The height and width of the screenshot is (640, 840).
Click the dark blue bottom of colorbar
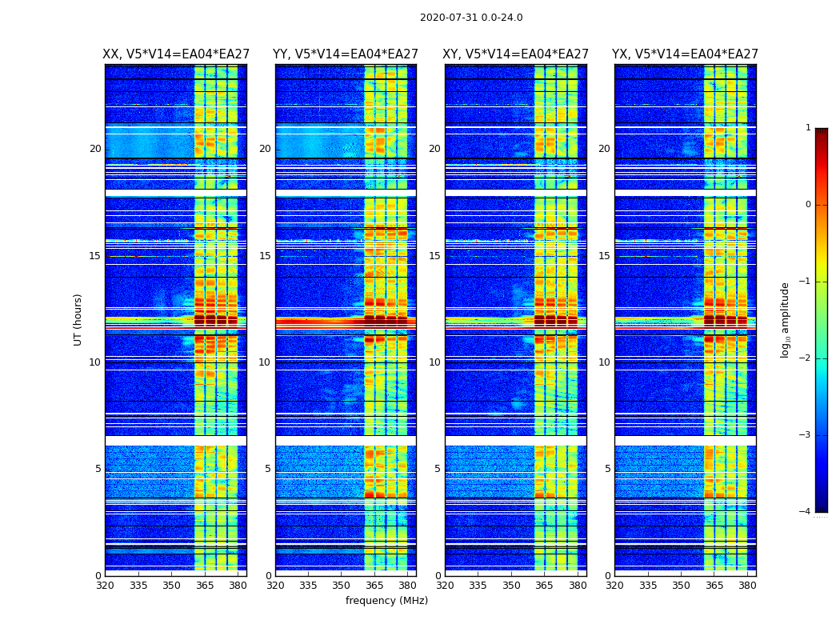[x=822, y=506]
